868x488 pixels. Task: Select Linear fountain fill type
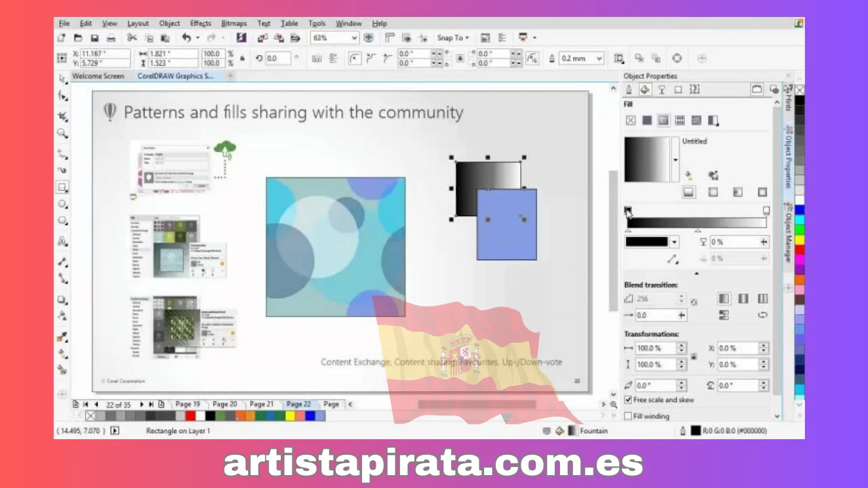[689, 192]
